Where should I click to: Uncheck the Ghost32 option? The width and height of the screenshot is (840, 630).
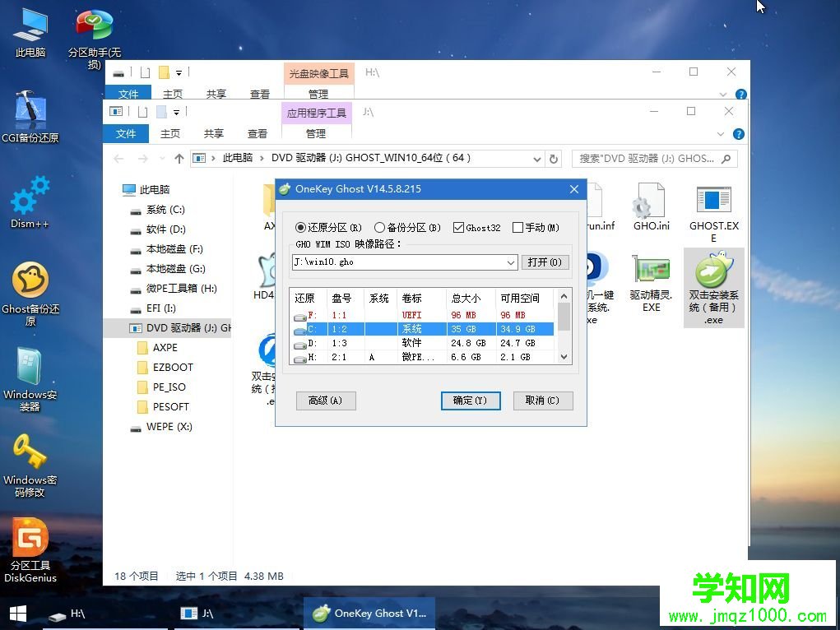pyautogui.click(x=457, y=228)
